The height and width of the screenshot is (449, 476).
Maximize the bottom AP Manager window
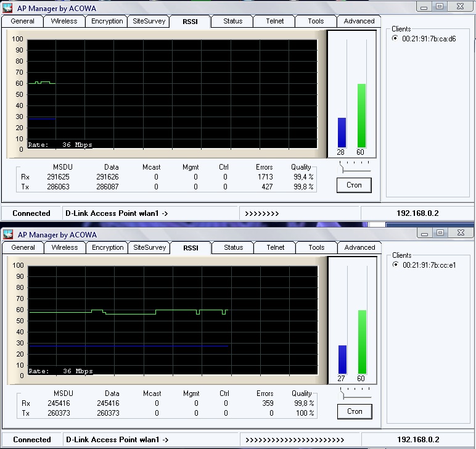440,233
